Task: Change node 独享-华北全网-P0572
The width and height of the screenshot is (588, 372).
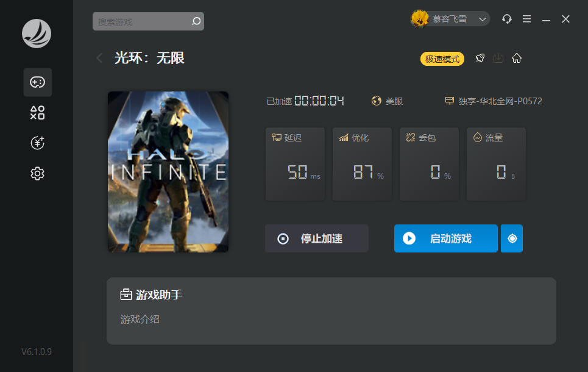Action: (x=500, y=101)
